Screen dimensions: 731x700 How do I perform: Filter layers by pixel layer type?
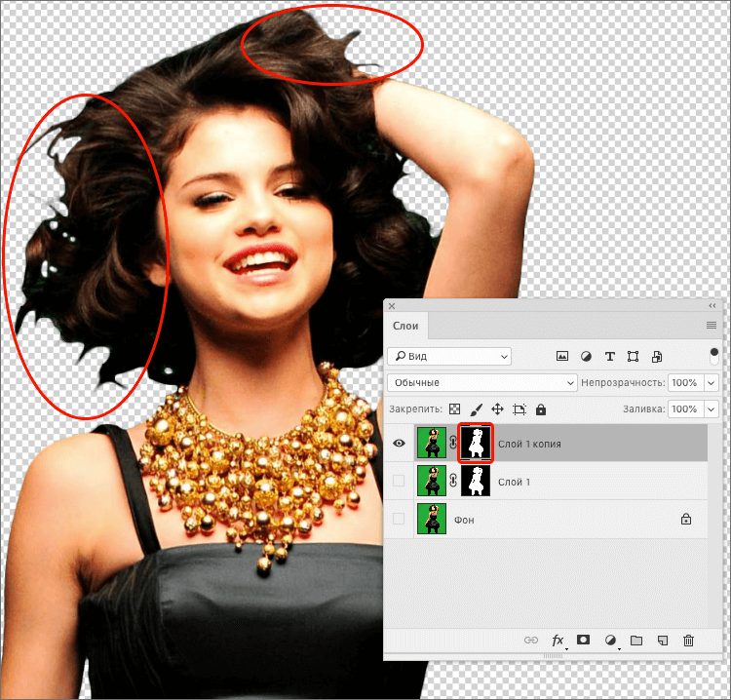point(562,357)
